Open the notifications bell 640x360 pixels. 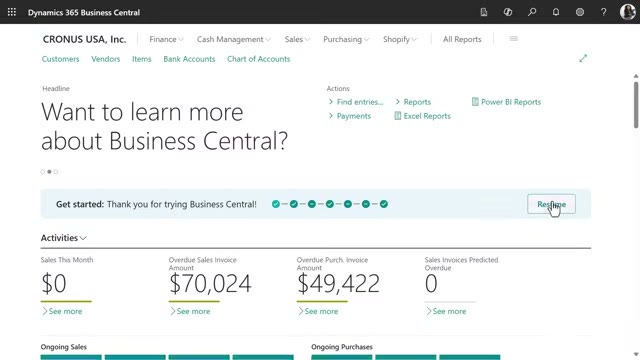tap(556, 12)
